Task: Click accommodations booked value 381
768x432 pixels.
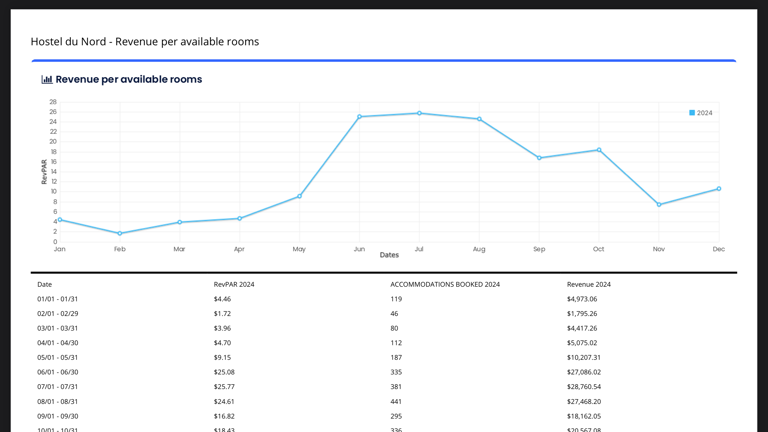Action: 396,387
